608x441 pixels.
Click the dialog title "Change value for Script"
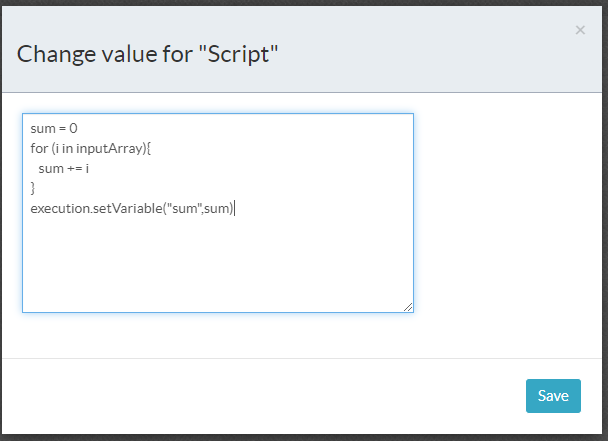point(147,53)
